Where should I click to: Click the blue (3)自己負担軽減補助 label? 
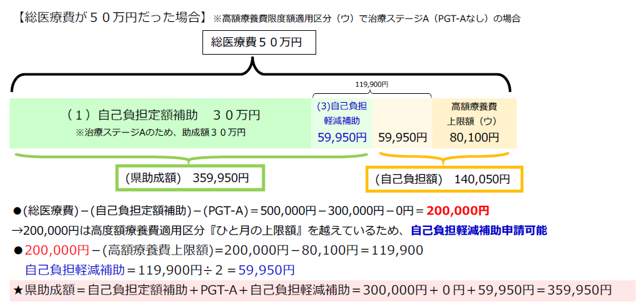tap(342, 113)
